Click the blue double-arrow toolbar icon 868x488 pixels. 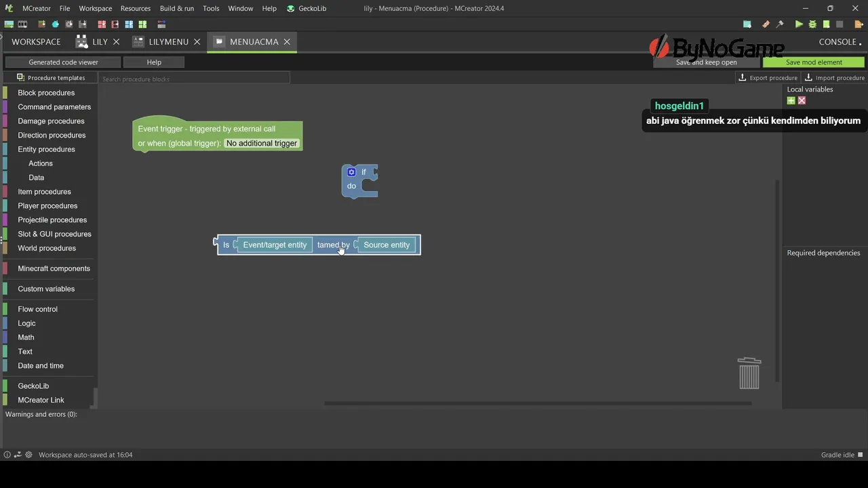(161, 24)
